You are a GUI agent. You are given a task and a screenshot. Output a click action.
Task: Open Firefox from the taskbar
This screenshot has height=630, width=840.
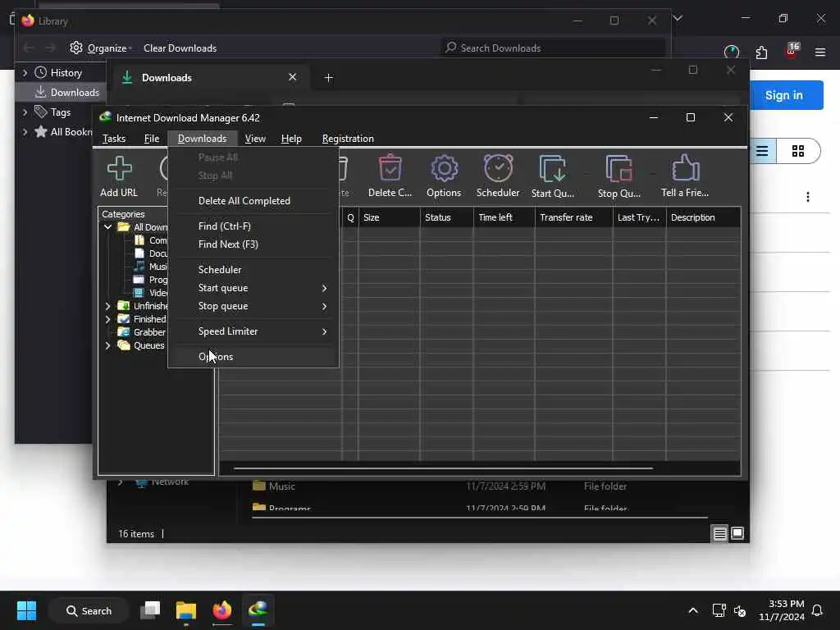[221, 610]
